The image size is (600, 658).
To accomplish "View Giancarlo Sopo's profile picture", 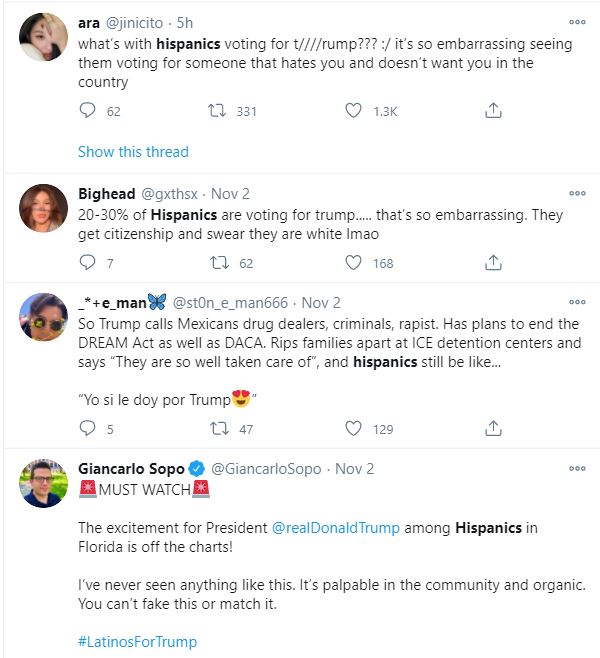I will (43, 483).
